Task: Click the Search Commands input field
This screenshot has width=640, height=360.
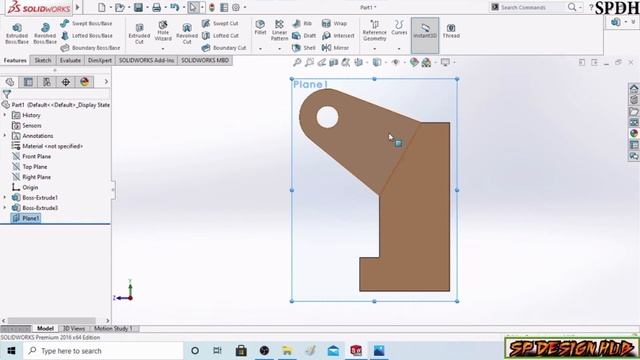Action: 528,7
